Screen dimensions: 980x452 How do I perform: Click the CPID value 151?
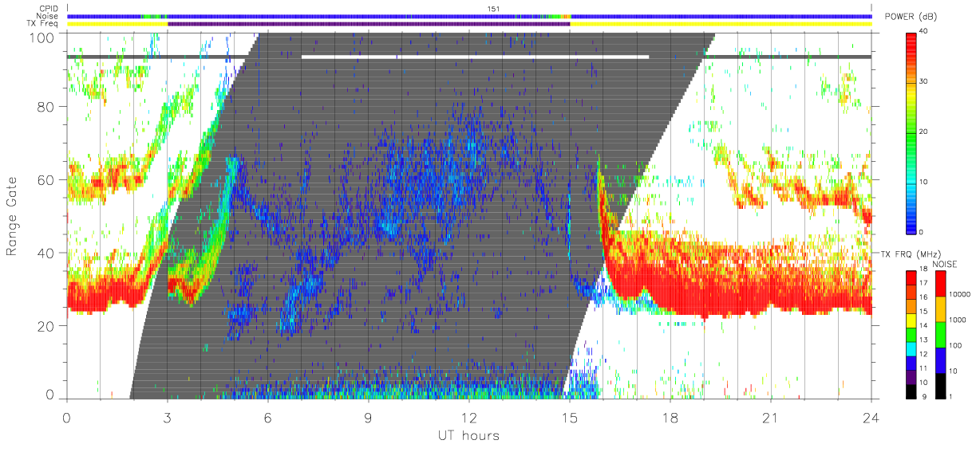coord(494,9)
